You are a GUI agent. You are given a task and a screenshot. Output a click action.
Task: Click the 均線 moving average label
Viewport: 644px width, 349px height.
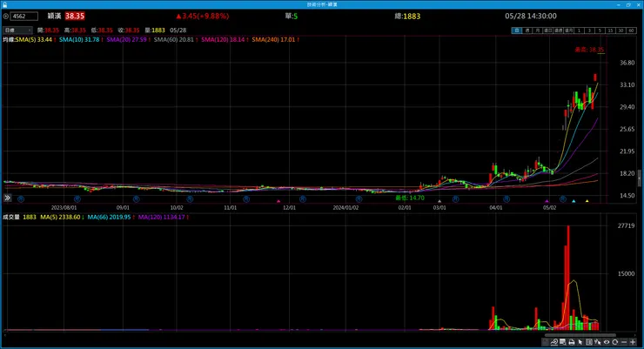pos(9,39)
